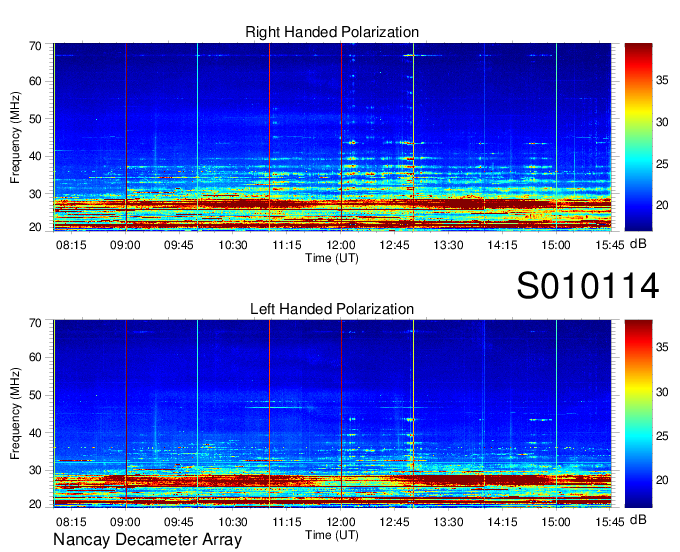Click the bottom color bar's 'dB' label

point(638,519)
